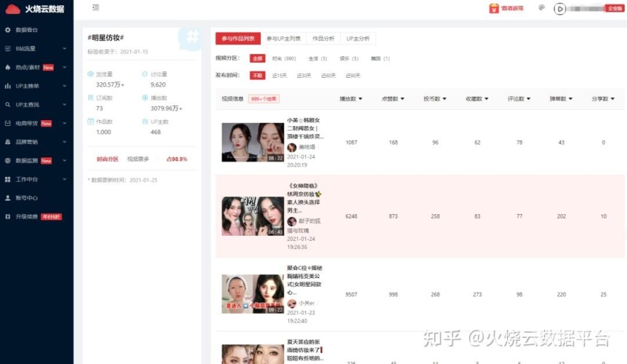Viewport: 627px width, 364px height.
Task: Click the red cloud logo of 火烧云数据
Action: (13, 9)
